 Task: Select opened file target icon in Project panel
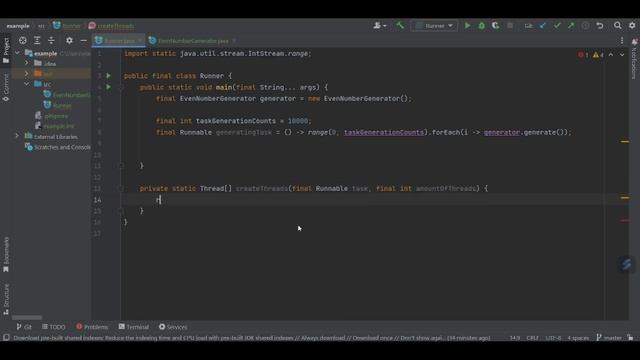[x=23, y=40]
